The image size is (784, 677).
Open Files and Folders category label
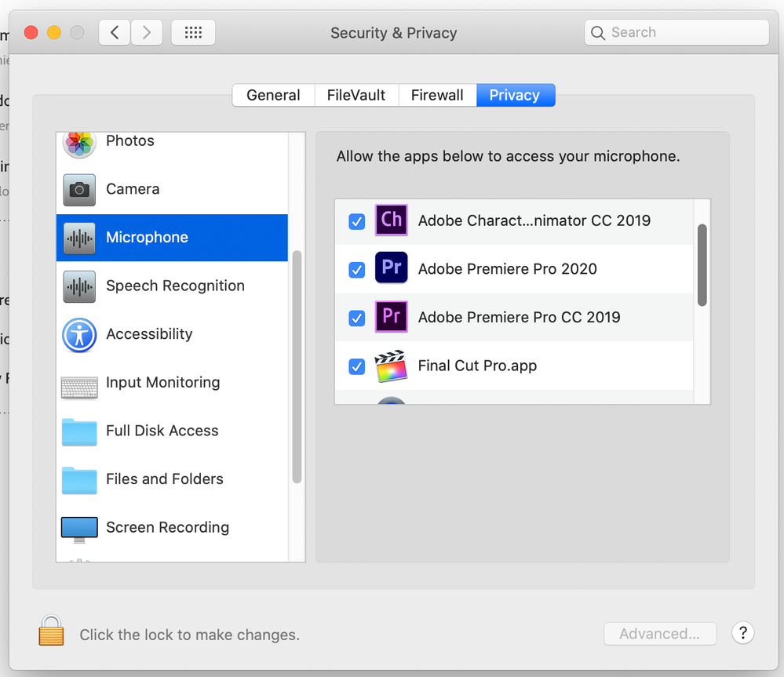(x=165, y=479)
